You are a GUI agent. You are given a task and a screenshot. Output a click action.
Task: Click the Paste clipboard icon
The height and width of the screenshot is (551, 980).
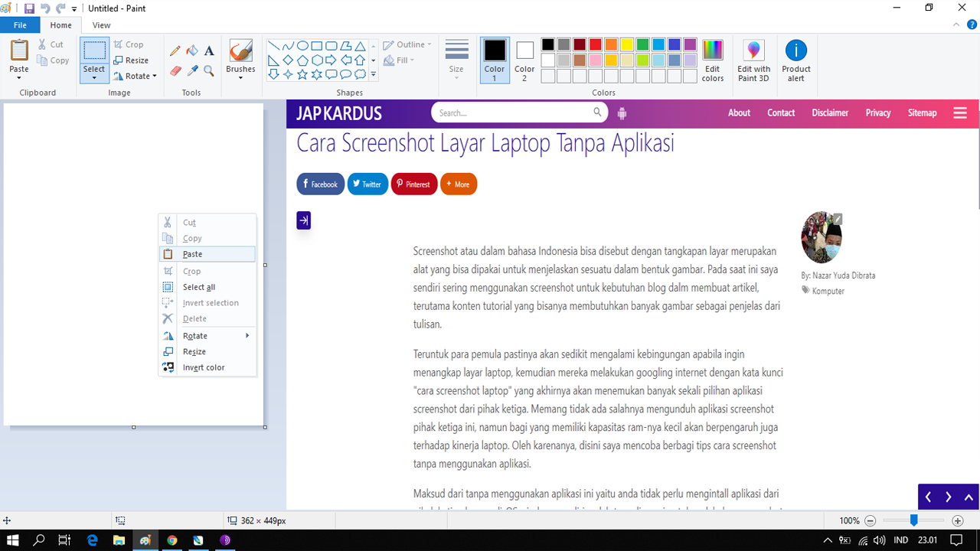coord(19,51)
